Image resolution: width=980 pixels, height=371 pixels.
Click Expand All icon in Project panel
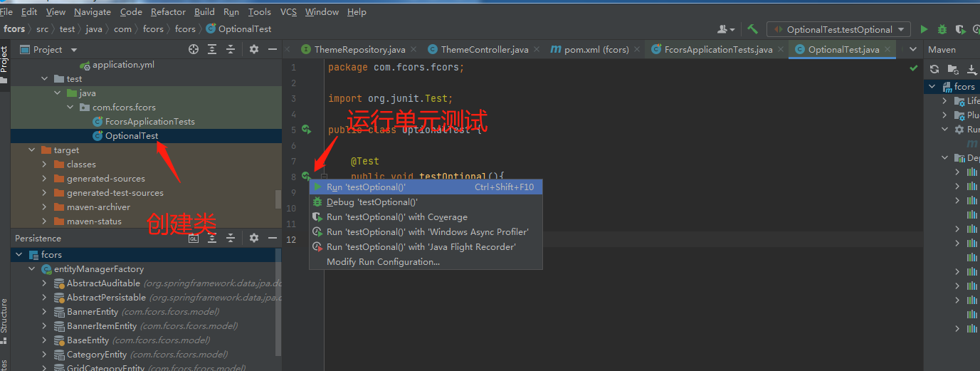pyautogui.click(x=212, y=49)
